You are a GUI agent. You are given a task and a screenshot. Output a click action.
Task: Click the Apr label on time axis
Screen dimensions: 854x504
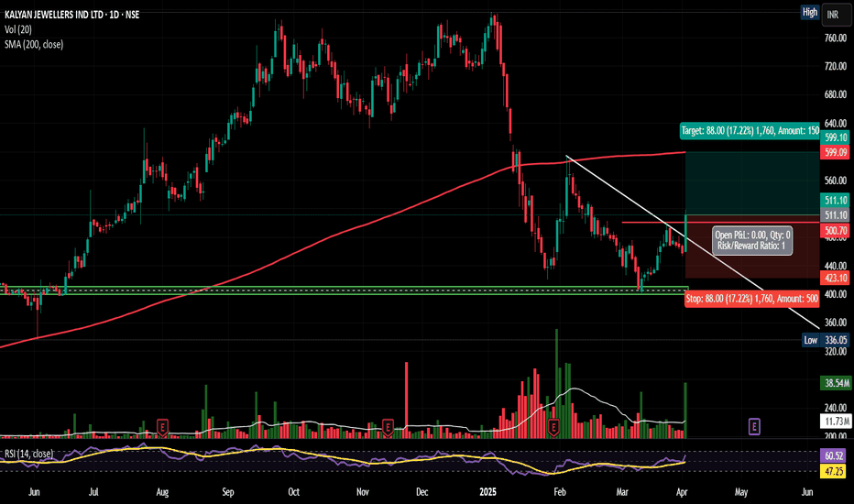[x=682, y=492]
